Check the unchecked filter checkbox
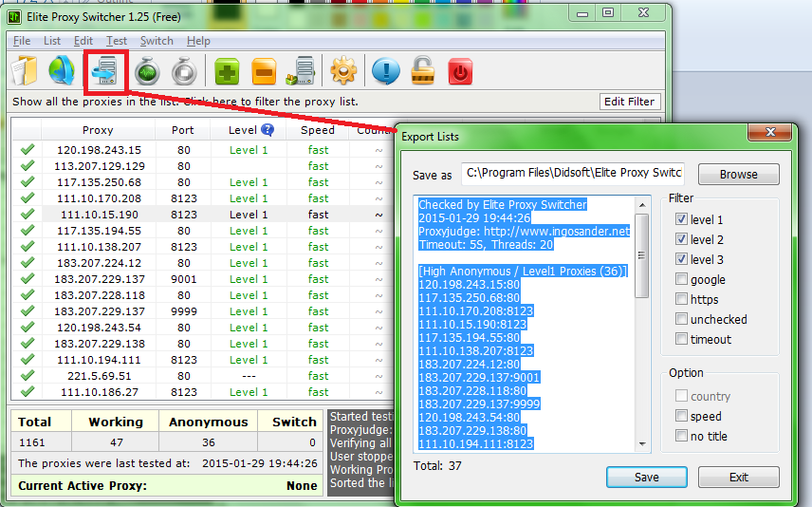This screenshot has height=507, width=812. 681,319
